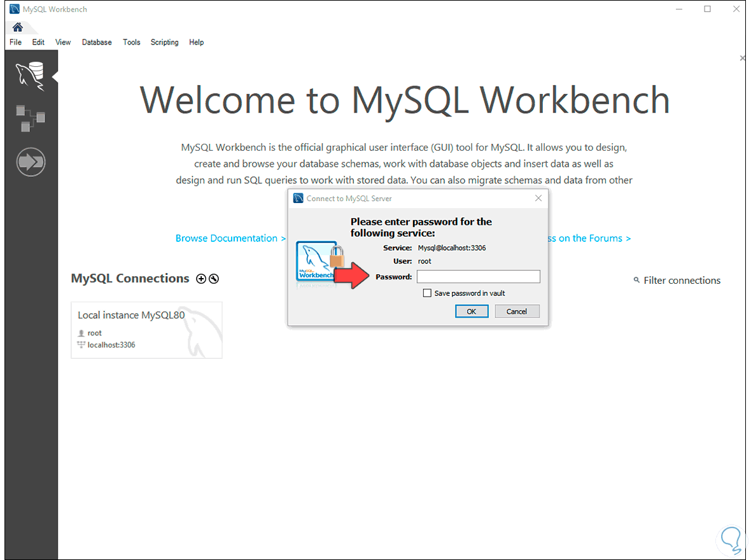Open the Help menu
751x560 pixels.
[197, 42]
